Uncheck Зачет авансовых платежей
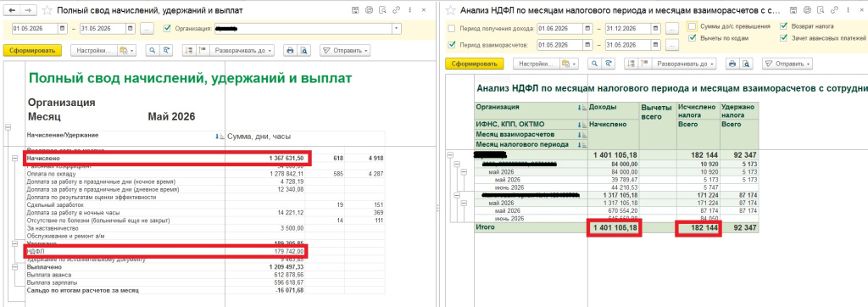The width and height of the screenshot is (868, 307). click(x=783, y=38)
